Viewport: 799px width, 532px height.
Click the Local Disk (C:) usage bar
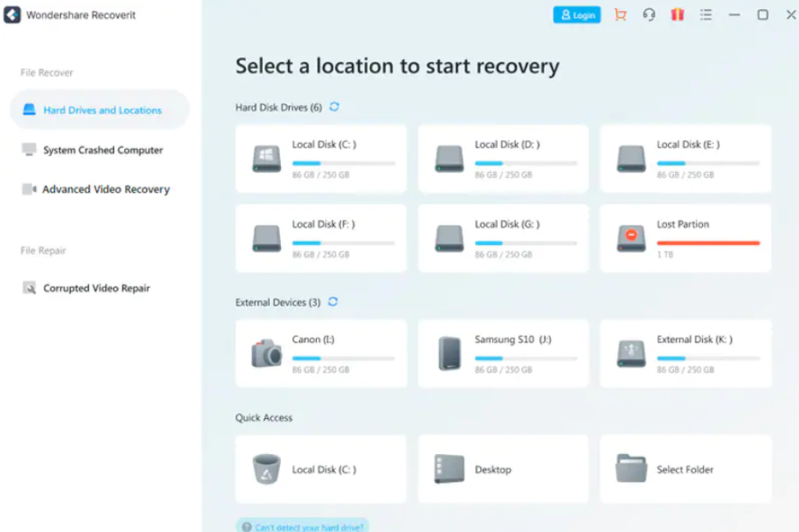[x=343, y=163]
